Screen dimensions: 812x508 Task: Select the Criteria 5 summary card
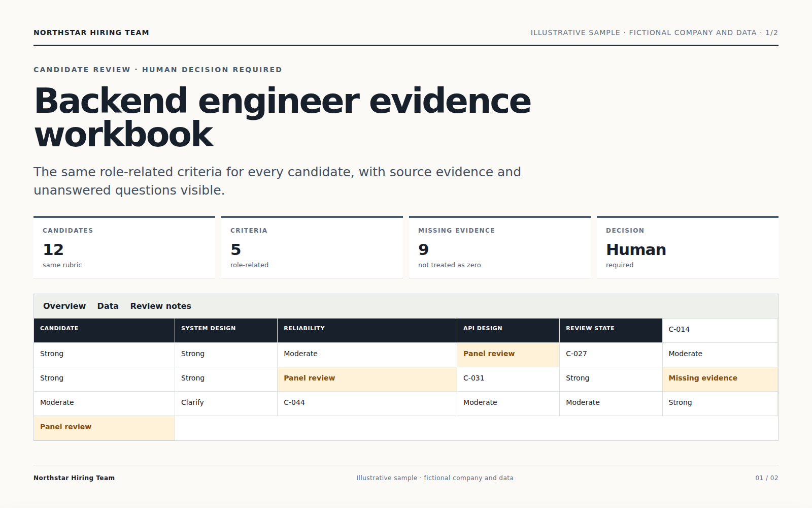pos(312,247)
